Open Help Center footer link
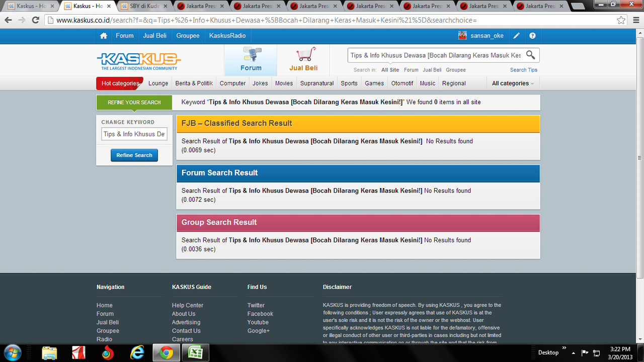Image resolution: width=644 pixels, height=362 pixels. point(188,305)
